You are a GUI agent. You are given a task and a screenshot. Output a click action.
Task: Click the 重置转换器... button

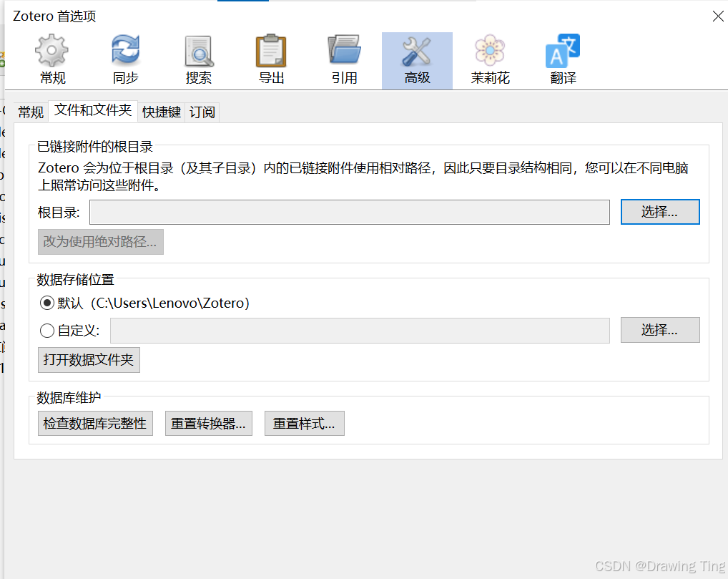point(209,423)
